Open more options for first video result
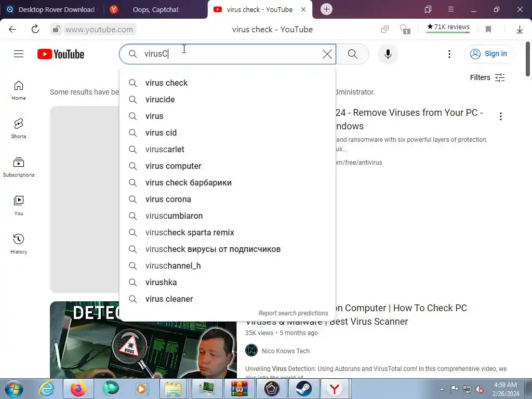Image resolution: width=532 pixels, height=399 pixels. (501, 116)
